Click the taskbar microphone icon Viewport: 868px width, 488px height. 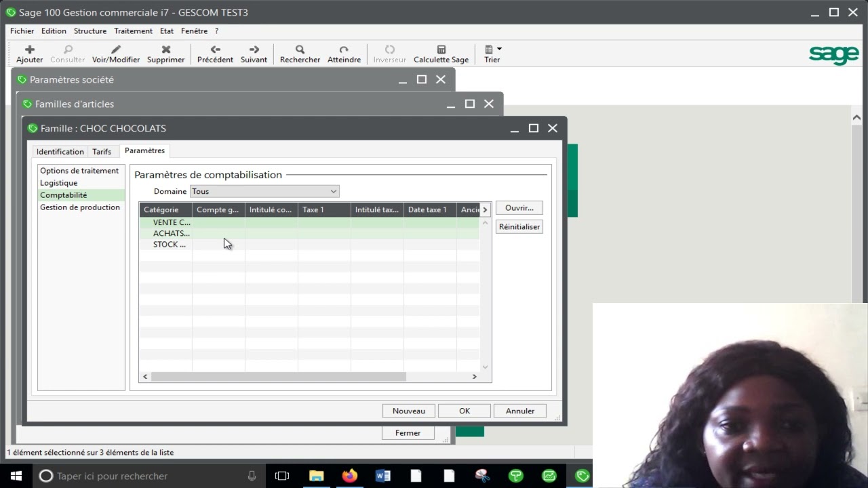pyautogui.click(x=252, y=476)
